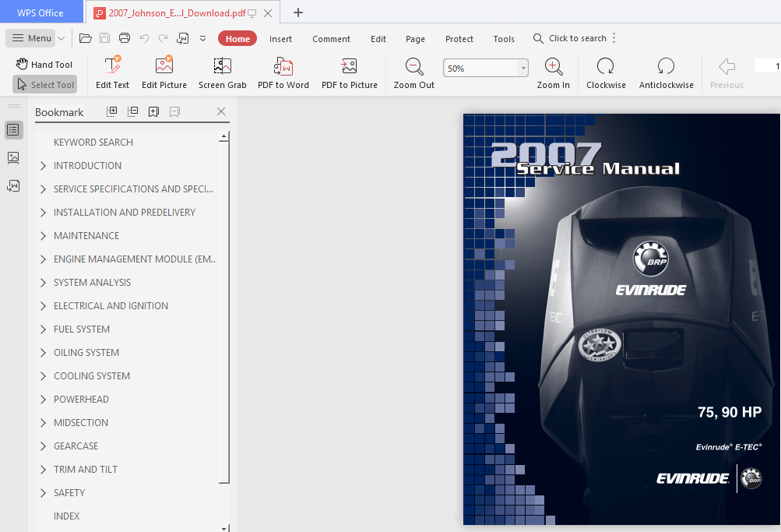Click the collapse all bookmarks icon
781x532 pixels.
(x=133, y=111)
